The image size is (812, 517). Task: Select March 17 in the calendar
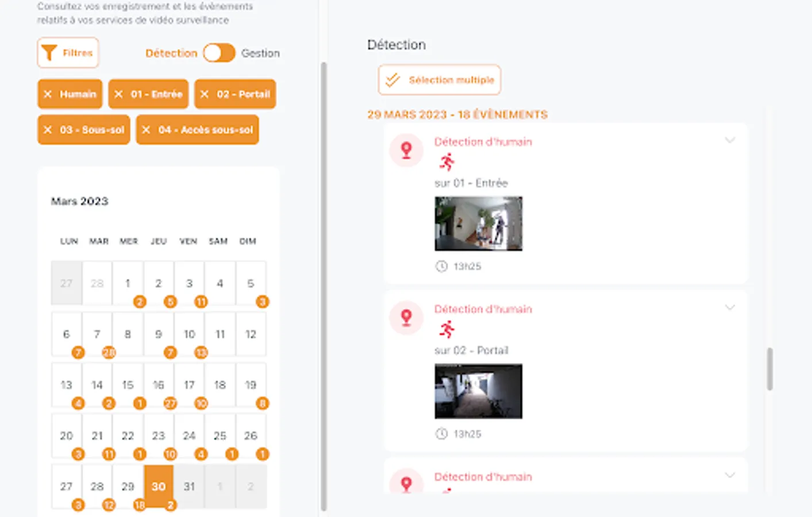(189, 385)
